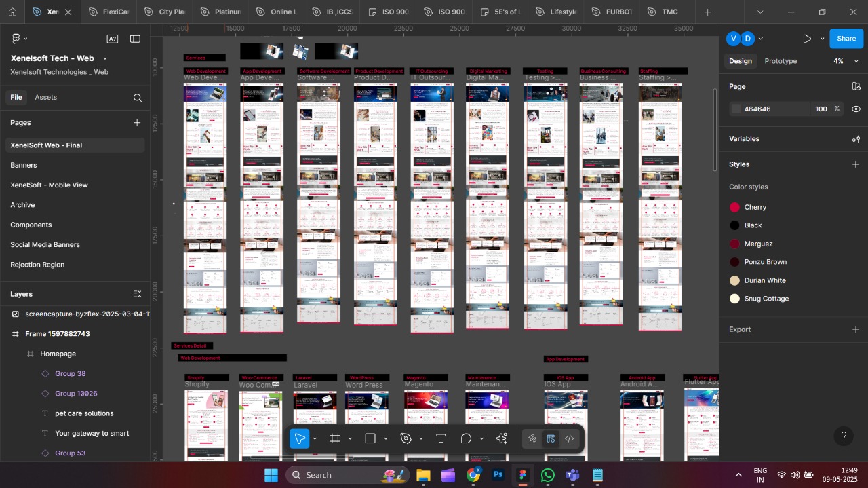
Task: Switch to Design mode icon
Action: [x=551, y=438]
